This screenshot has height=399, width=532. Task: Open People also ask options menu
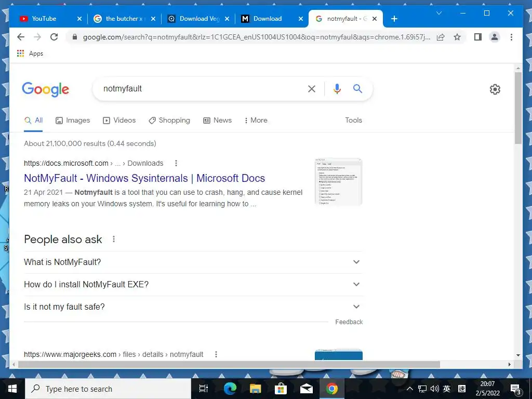[114, 239]
